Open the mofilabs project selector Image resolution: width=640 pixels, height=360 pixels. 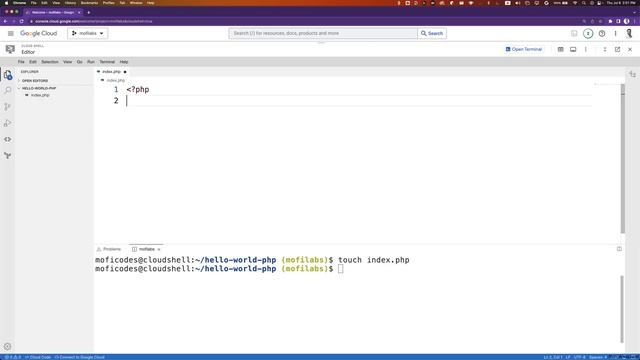tap(87, 33)
